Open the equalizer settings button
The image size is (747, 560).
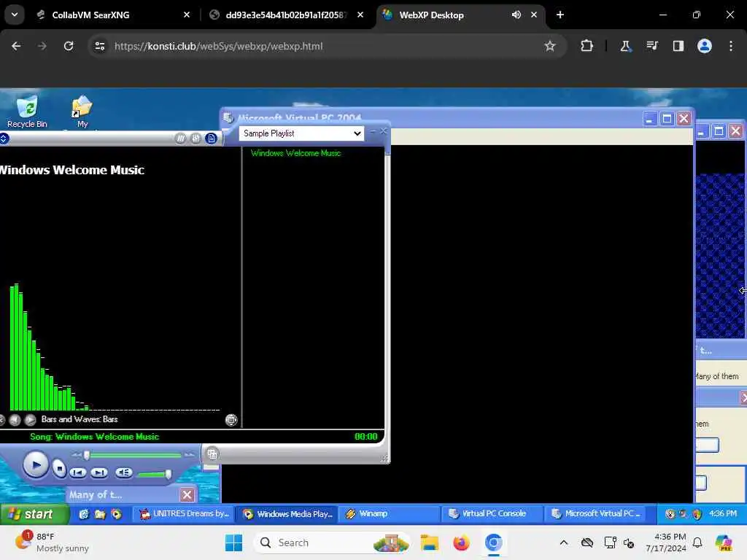pos(196,139)
